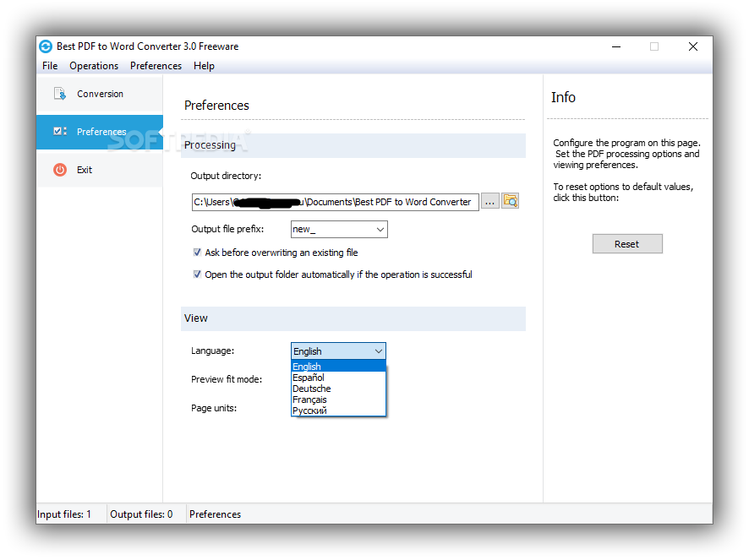This screenshot has height=560, width=749.
Task: Pick Français from the language list
Action: (338, 400)
